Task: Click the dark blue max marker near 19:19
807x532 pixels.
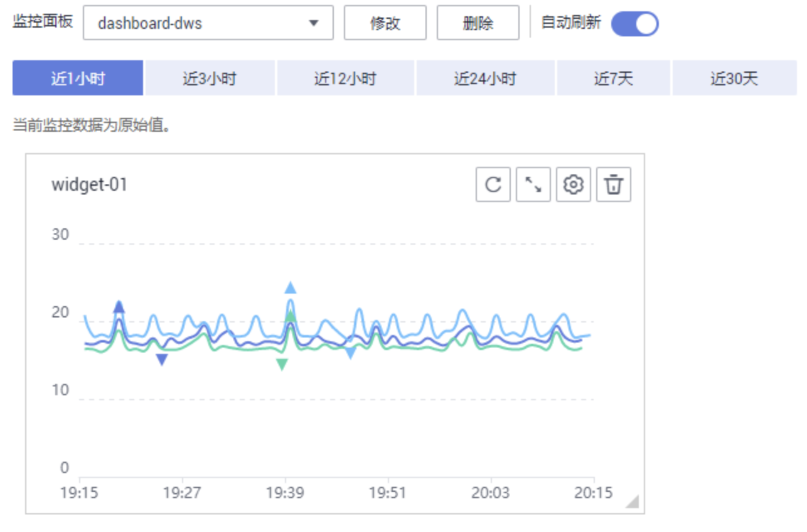Action: pos(119,307)
